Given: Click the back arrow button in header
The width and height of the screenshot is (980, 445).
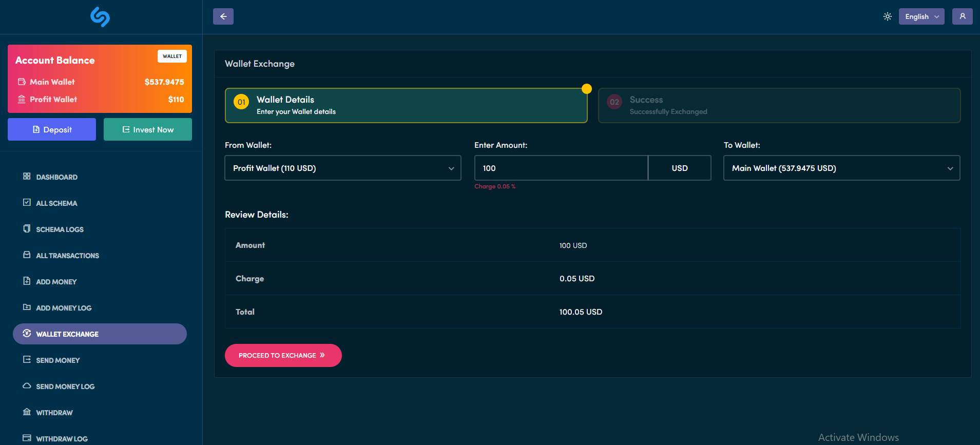Looking at the screenshot, I should (223, 16).
